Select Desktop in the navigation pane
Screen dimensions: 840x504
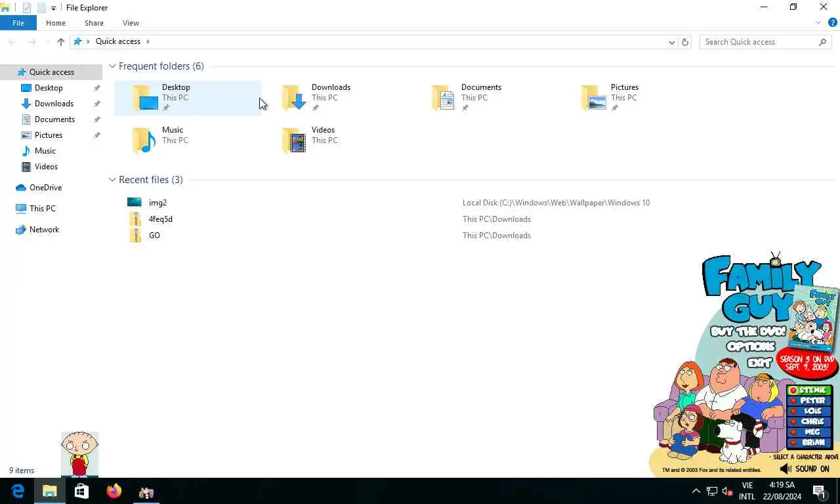tap(49, 88)
